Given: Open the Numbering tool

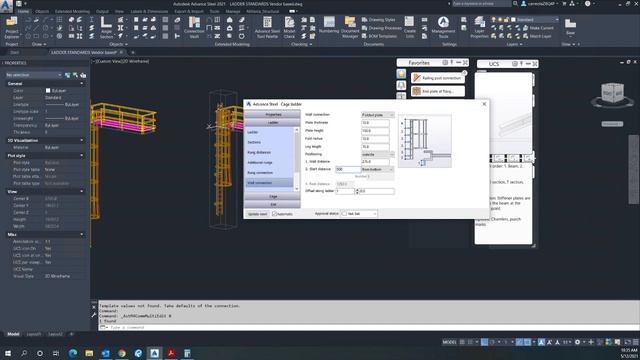Looking at the screenshot, I should click(x=329, y=26).
